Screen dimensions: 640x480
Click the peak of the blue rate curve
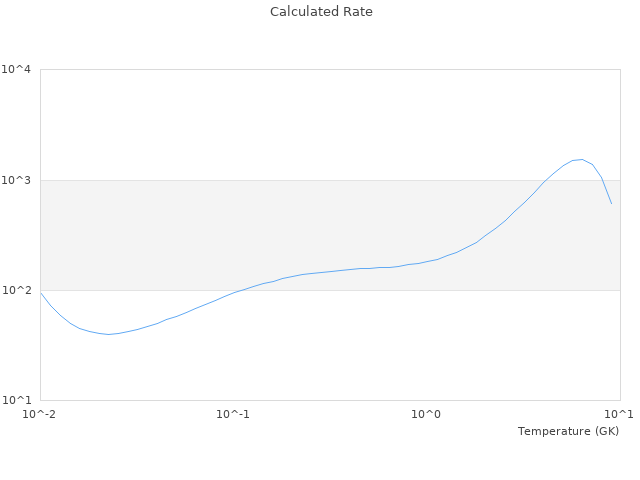tap(582, 159)
